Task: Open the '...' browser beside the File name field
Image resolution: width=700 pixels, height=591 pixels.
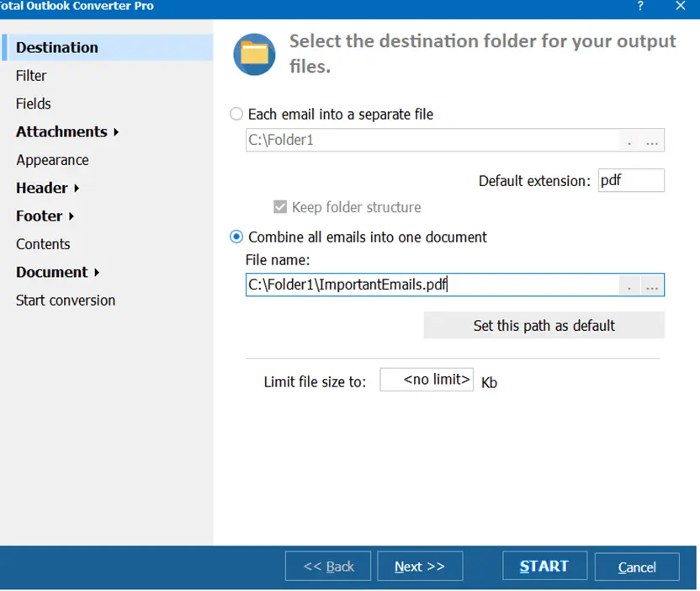Action: [x=651, y=285]
